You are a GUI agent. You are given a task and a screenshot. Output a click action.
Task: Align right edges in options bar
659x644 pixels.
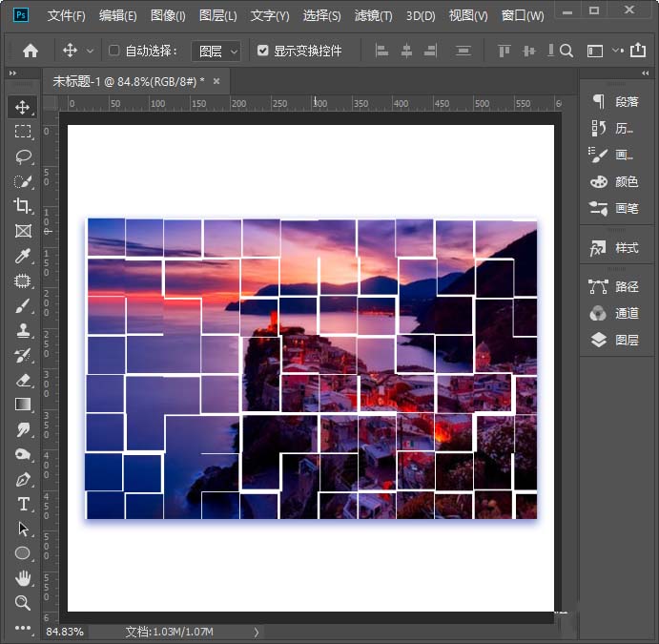430,51
